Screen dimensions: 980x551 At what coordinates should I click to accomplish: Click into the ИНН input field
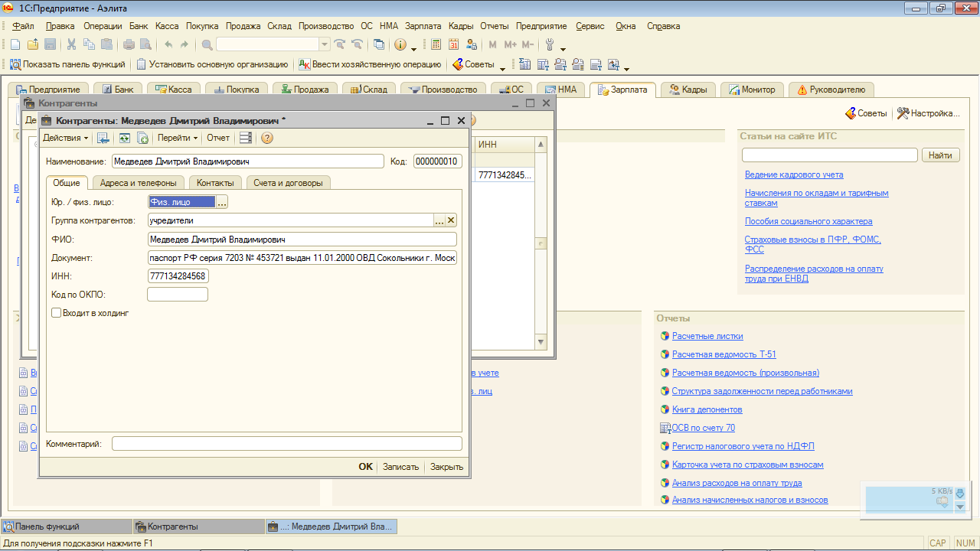click(178, 276)
